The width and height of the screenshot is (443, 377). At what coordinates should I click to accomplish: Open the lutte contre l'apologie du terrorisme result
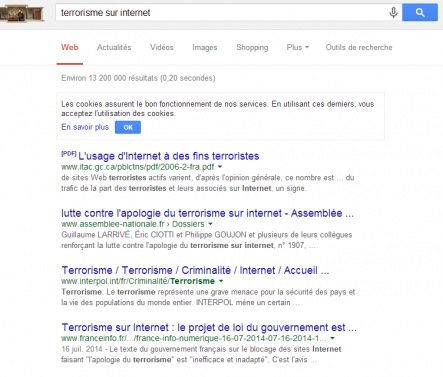point(207,213)
